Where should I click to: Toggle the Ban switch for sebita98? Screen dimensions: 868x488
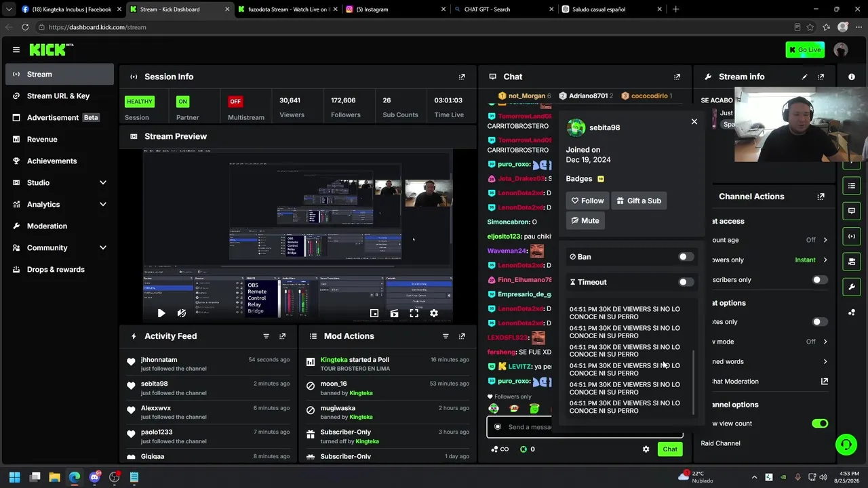pos(686,257)
